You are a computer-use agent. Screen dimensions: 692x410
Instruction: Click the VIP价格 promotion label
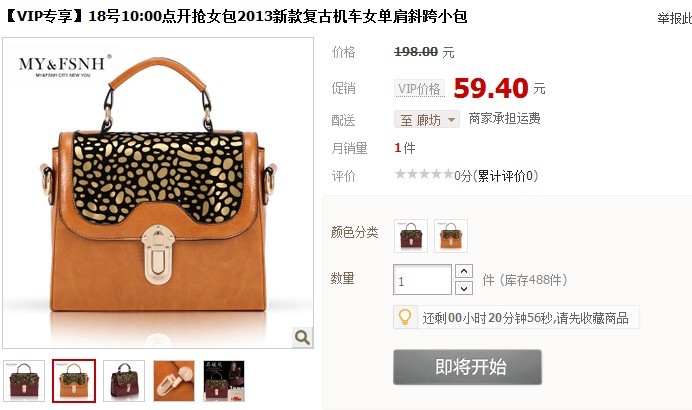(419, 89)
